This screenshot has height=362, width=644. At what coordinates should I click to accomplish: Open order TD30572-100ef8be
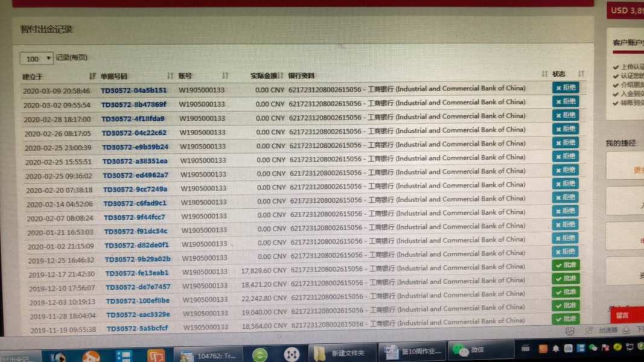coord(138,301)
